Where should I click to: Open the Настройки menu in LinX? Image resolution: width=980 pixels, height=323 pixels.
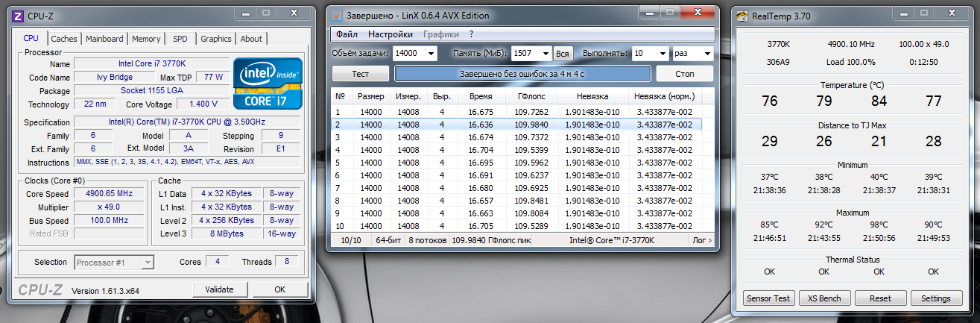click(x=391, y=34)
